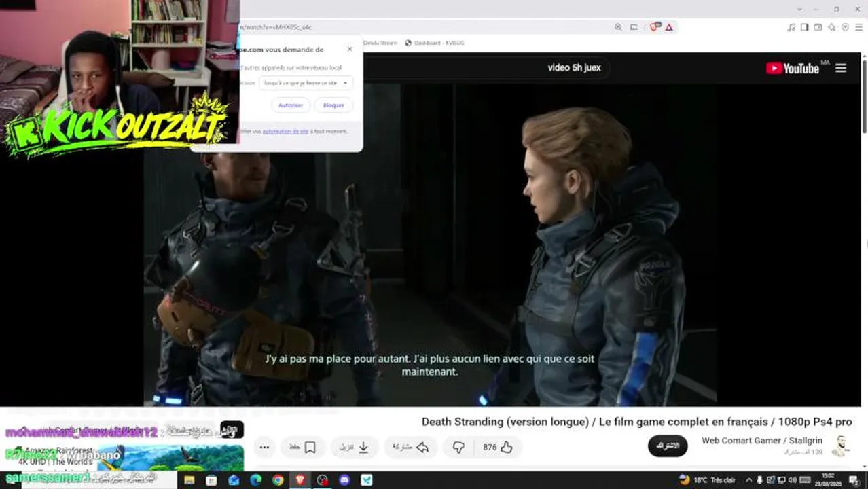Click the share arrow button
The image size is (868, 489).
[412, 447]
